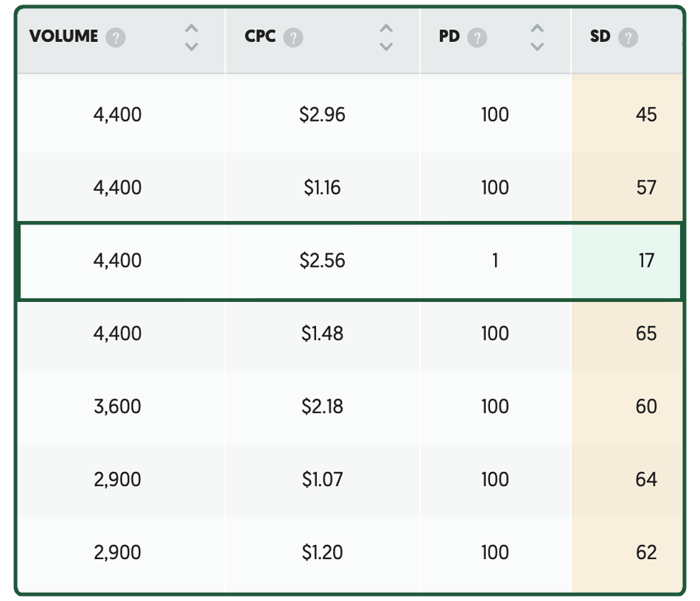The image size is (700, 601).
Task: Click the SD cell showing 65
Action: [645, 334]
